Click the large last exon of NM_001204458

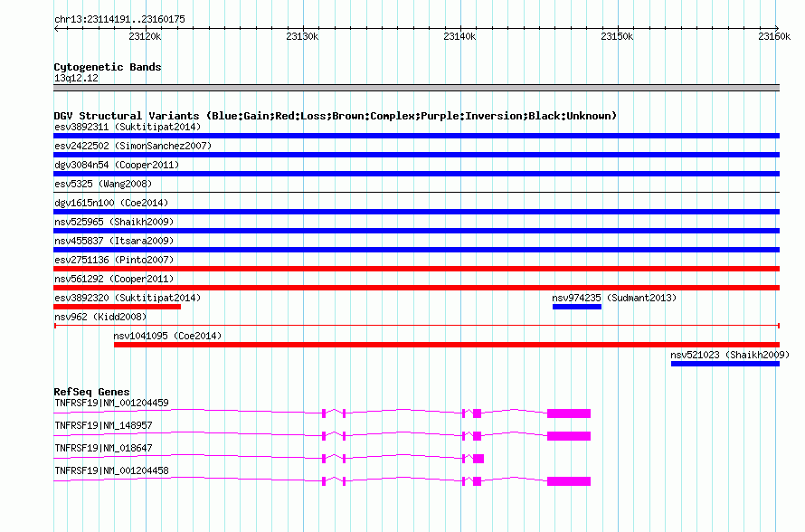569,481
